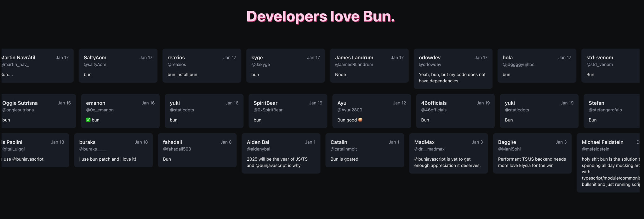Open MadMax's tweet about appreciation
The image size is (644, 219).
tap(448, 153)
